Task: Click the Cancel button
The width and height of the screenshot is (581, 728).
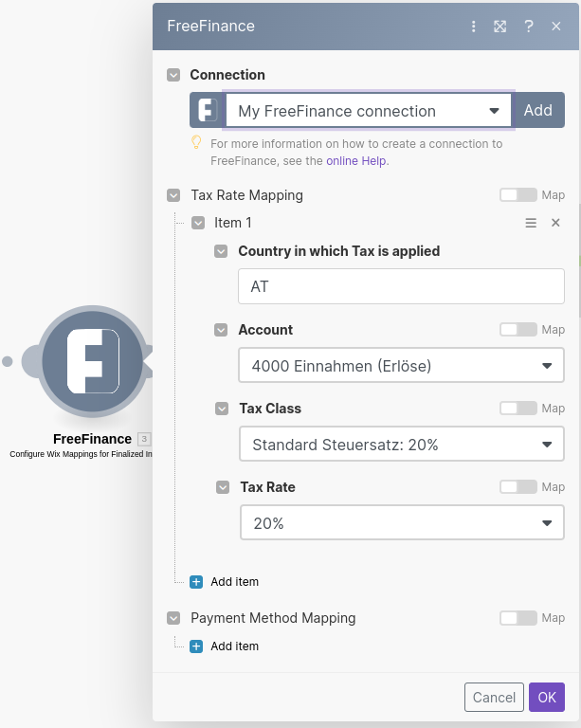Action: 494,698
